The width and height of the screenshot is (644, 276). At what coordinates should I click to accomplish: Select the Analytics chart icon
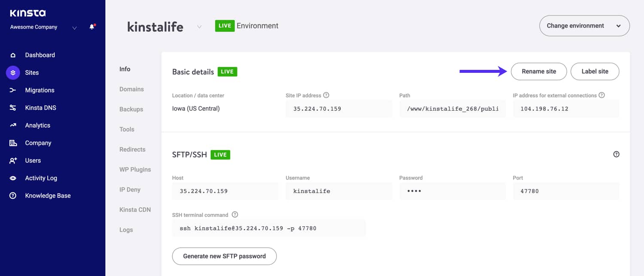coord(14,125)
